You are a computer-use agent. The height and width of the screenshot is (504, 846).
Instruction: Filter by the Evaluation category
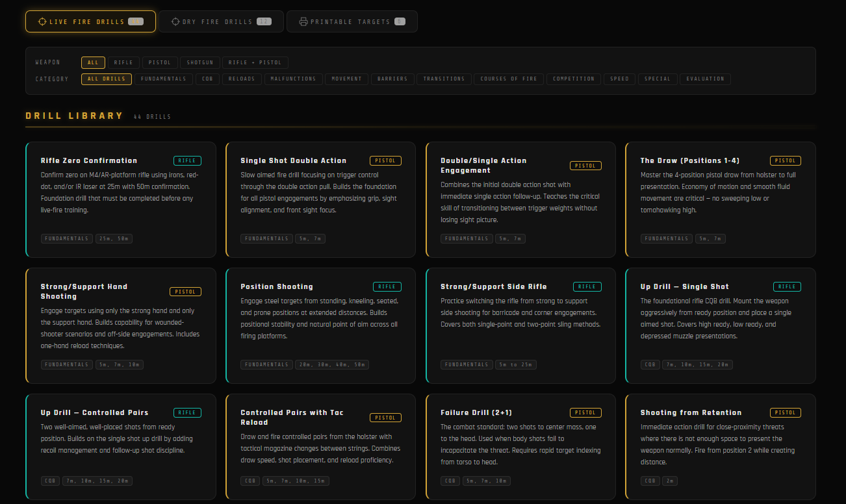pos(705,79)
